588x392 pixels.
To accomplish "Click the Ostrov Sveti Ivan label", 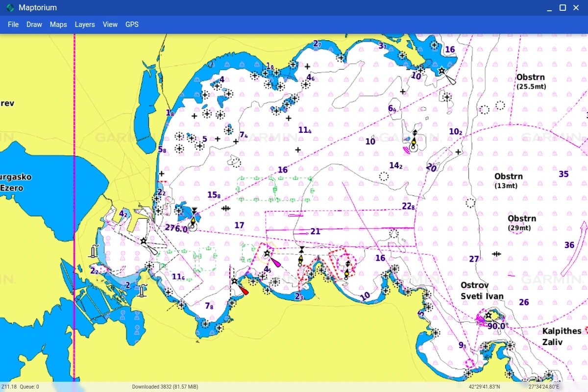I will [x=482, y=291].
